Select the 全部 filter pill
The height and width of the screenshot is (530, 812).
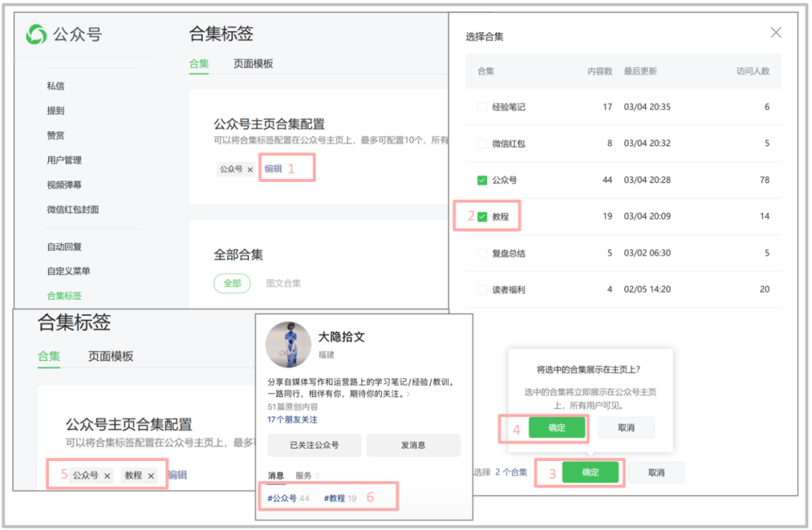(232, 283)
